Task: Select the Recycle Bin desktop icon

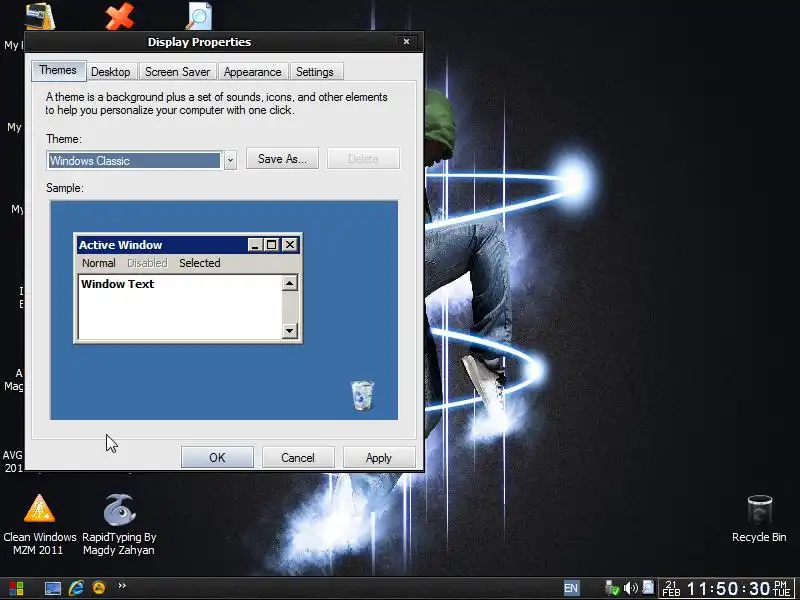Action: pyautogui.click(x=759, y=519)
